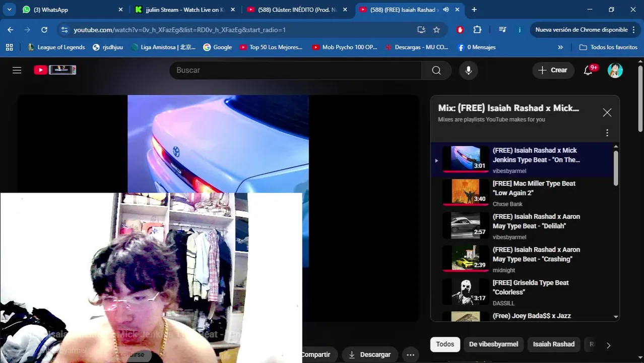Close the Clúster INÉDITO tab
This screenshot has height=363, width=644.
click(345, 10)
